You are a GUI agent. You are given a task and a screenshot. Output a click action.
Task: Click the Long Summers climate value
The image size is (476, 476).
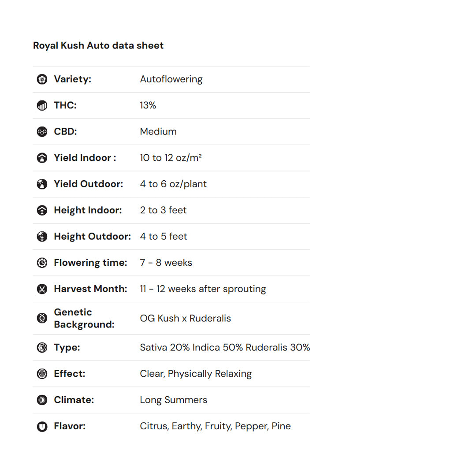[x=173, y=400]
